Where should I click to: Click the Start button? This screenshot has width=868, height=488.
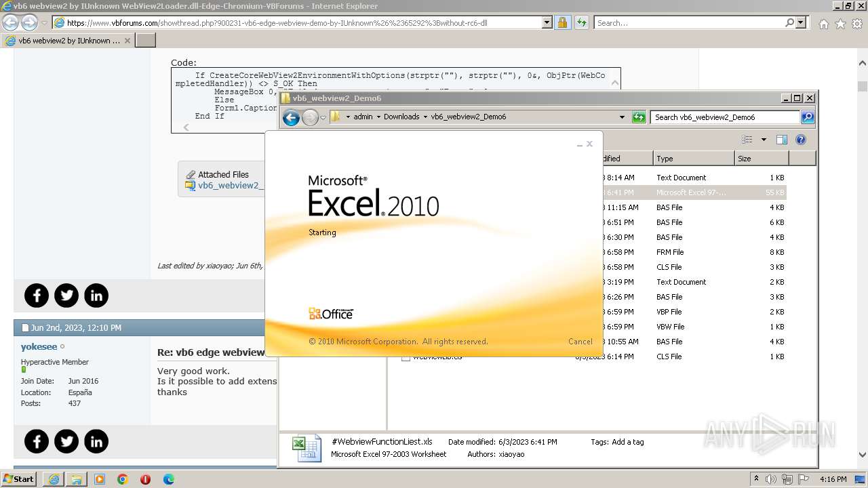(x=19, y=479)
